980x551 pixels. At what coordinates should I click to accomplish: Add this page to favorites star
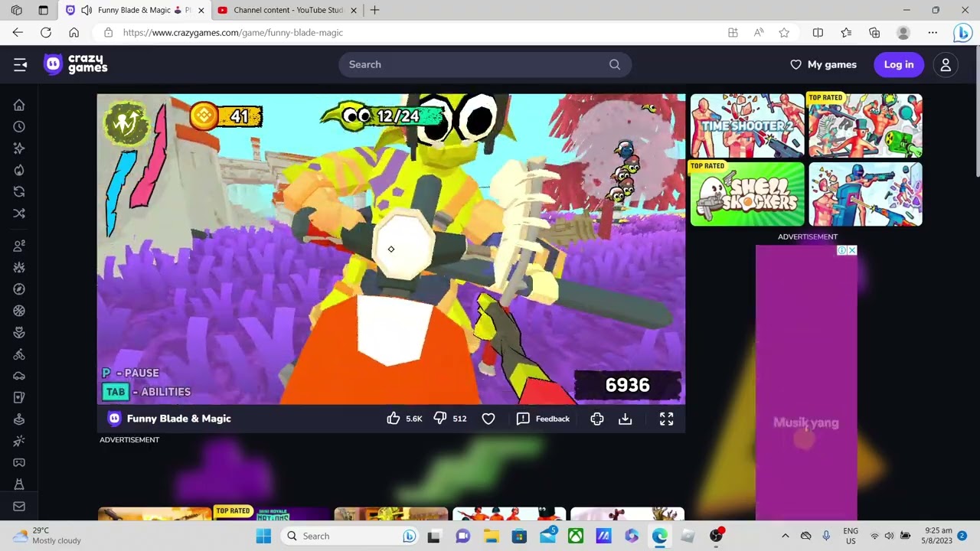pos(784,33)
